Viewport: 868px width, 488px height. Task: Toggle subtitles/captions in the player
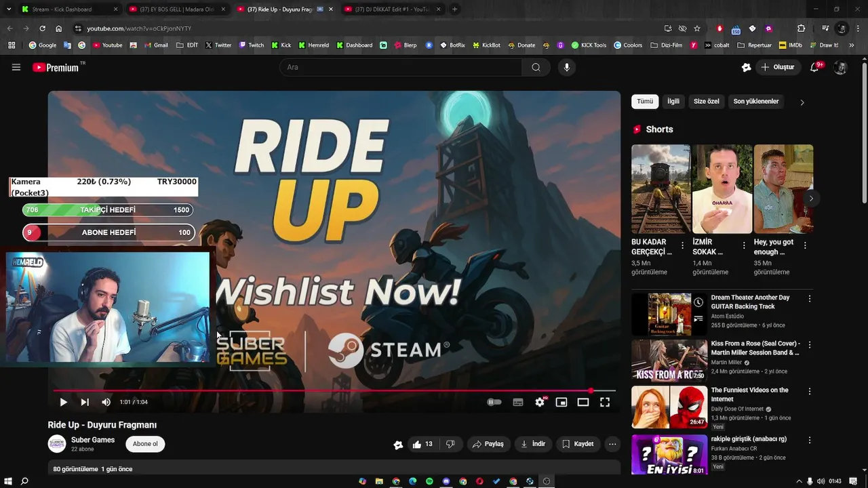pos(518,402)
